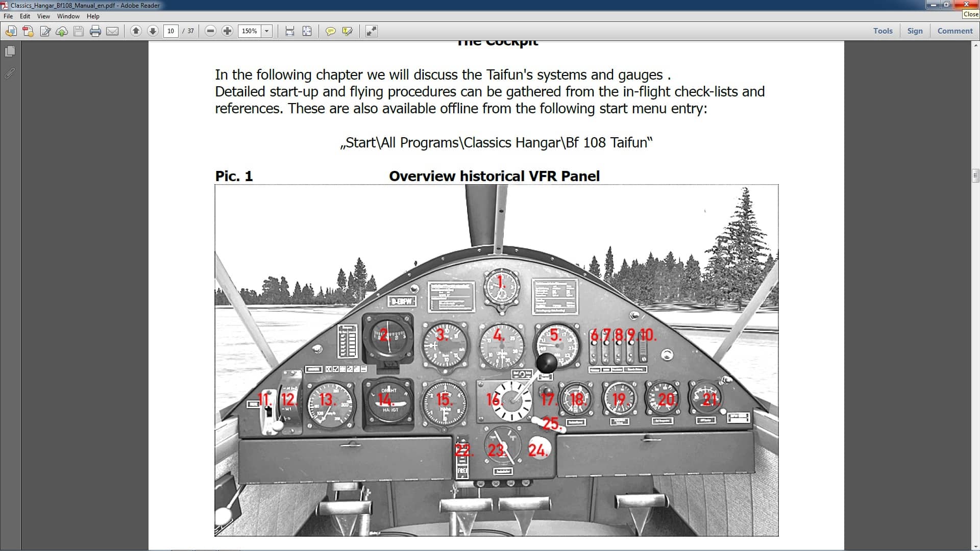
Task: Go to previous page arrow
Action: (136, 31)
